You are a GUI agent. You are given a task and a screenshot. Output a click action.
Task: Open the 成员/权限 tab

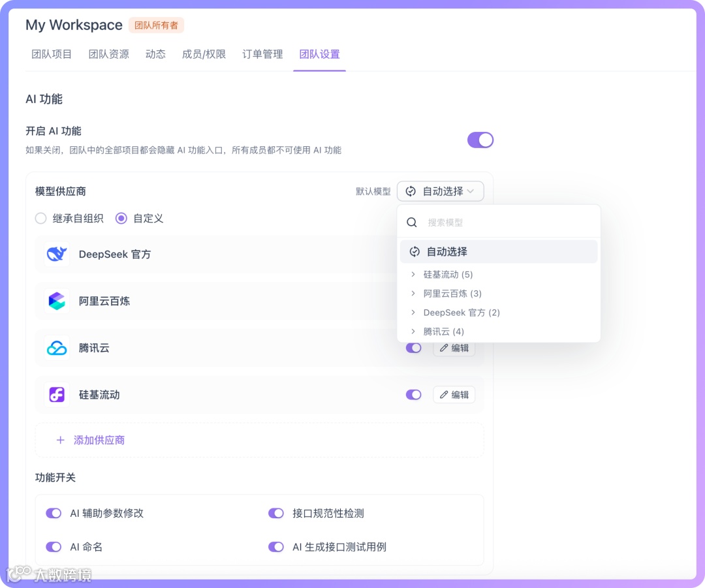tap(204, 54)
